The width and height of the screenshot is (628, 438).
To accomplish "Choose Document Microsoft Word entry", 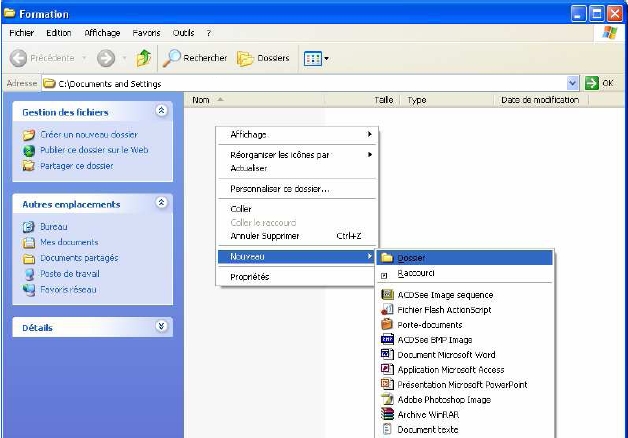I will pyautogui.click(x=465, y=355).
